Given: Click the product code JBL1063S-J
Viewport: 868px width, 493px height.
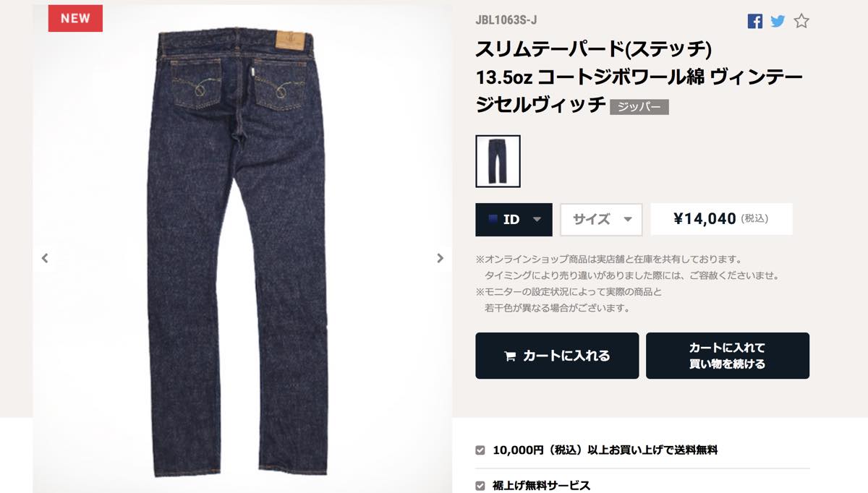Looking at the screenshot, I should point(506,20).
